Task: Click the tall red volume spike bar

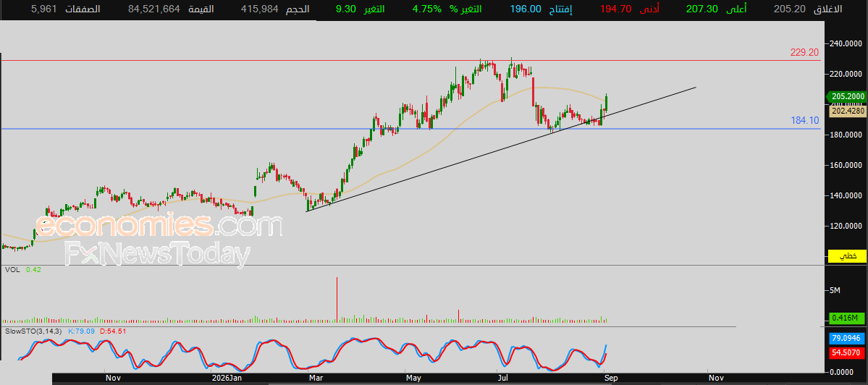Action: click(x=337, y=299)
